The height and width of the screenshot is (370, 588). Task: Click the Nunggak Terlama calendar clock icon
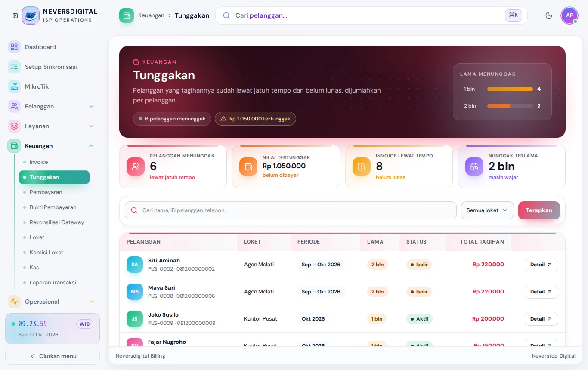click(474, 166)
